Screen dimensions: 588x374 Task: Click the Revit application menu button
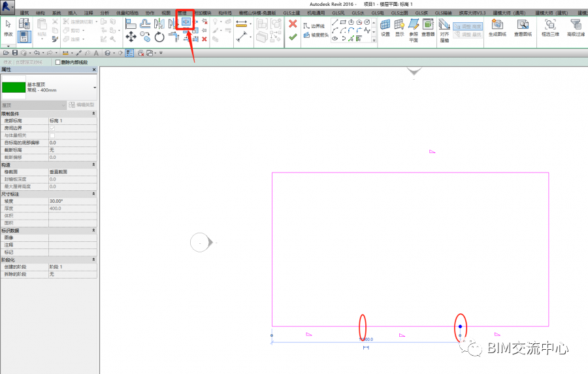click(x=7, y=7)
